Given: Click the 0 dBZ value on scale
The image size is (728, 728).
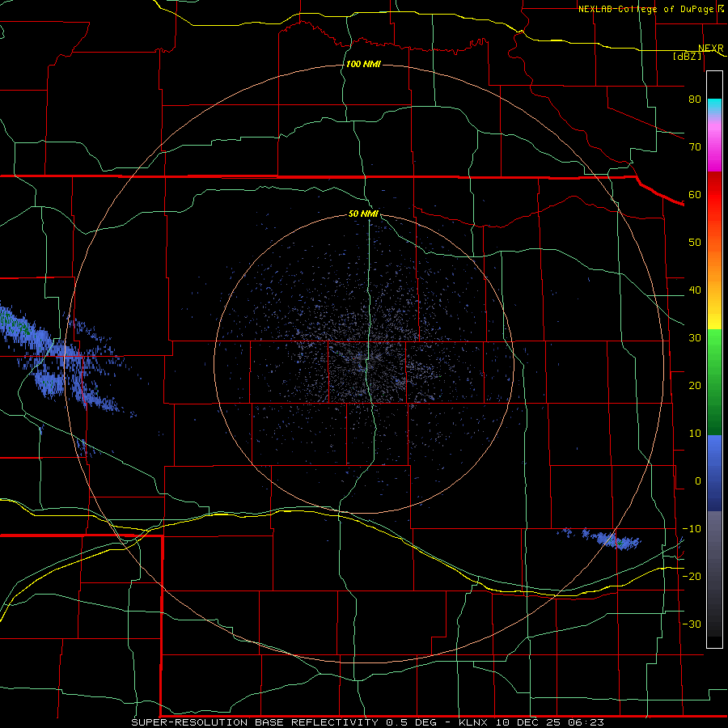Looking at the screenshot, I should click(698, 481).
